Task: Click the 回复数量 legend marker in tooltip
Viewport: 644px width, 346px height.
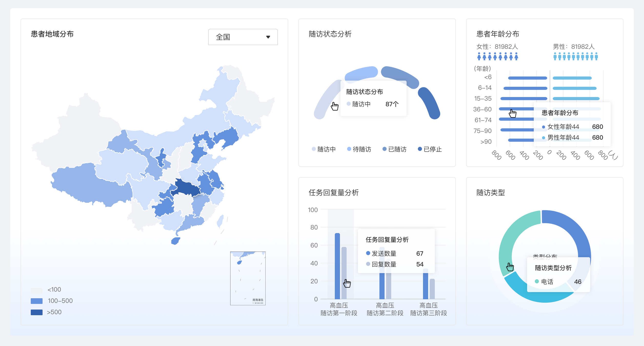Action: [x=368, y=264]
